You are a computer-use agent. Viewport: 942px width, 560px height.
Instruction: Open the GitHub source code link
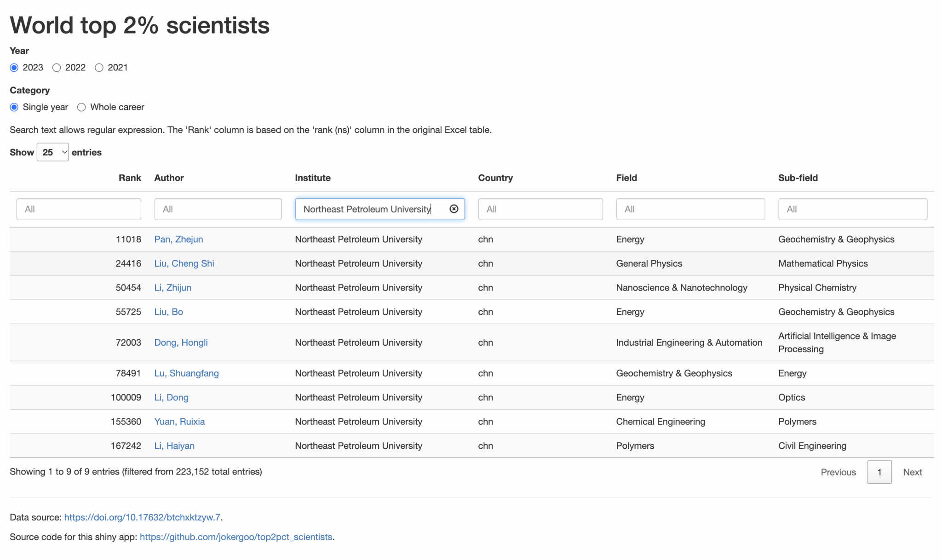[x=236, y=537]
